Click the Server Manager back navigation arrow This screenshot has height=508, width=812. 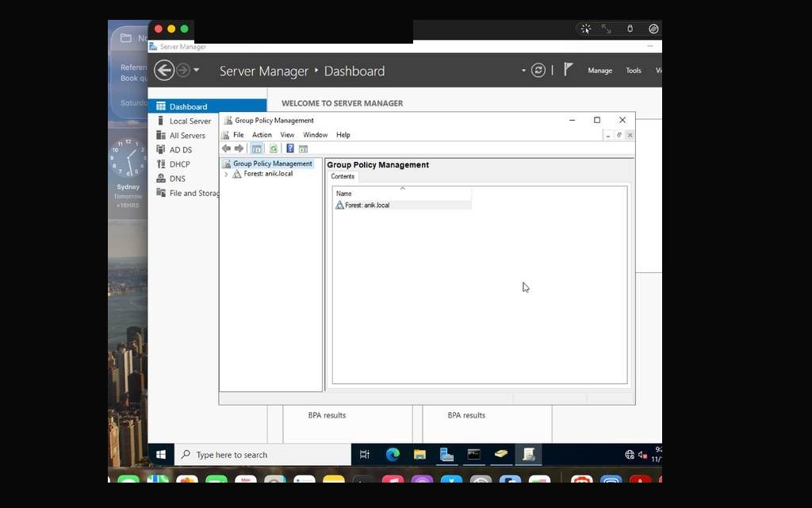coord(164,70)
